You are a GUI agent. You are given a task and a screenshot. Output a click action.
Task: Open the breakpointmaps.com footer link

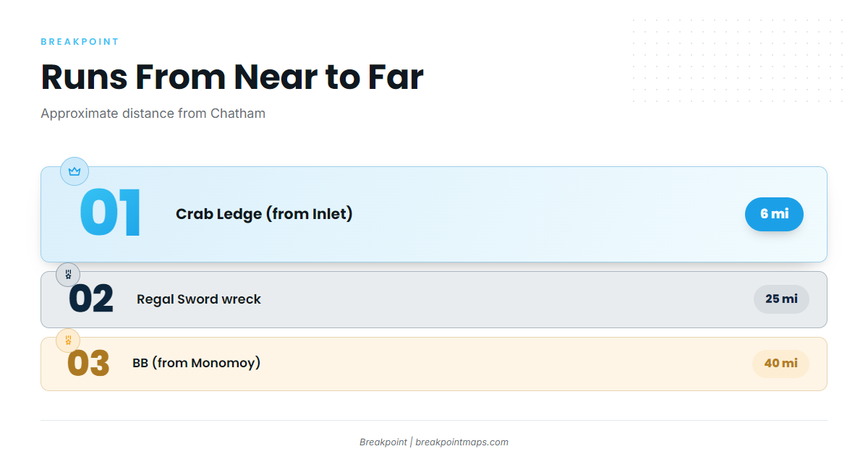tap(461, 442)
